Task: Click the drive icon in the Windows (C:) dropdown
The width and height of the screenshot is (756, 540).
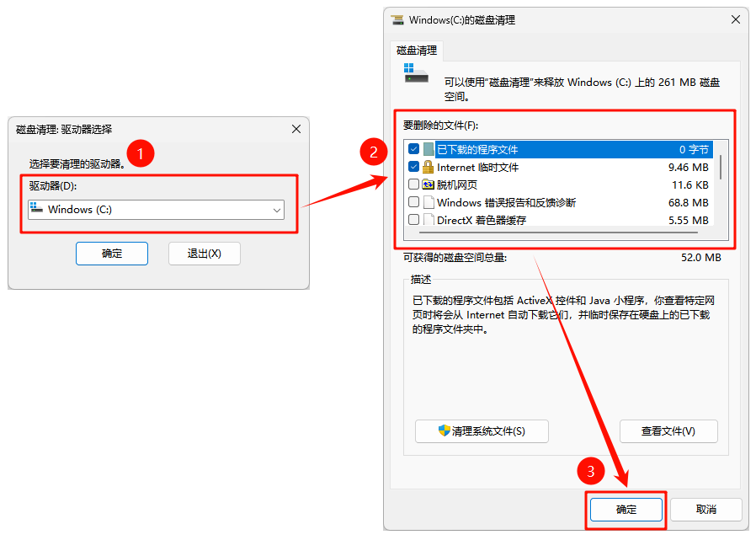Action: [37, 208]
